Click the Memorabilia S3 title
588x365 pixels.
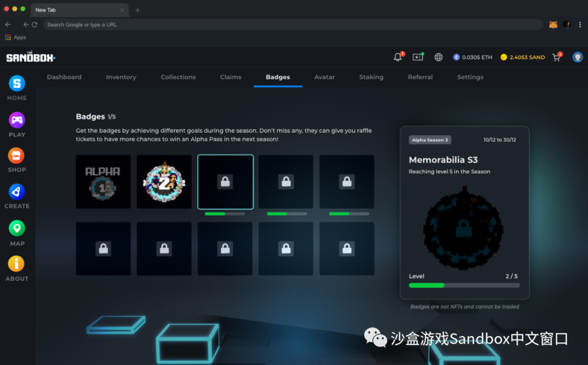click(443, 160)
